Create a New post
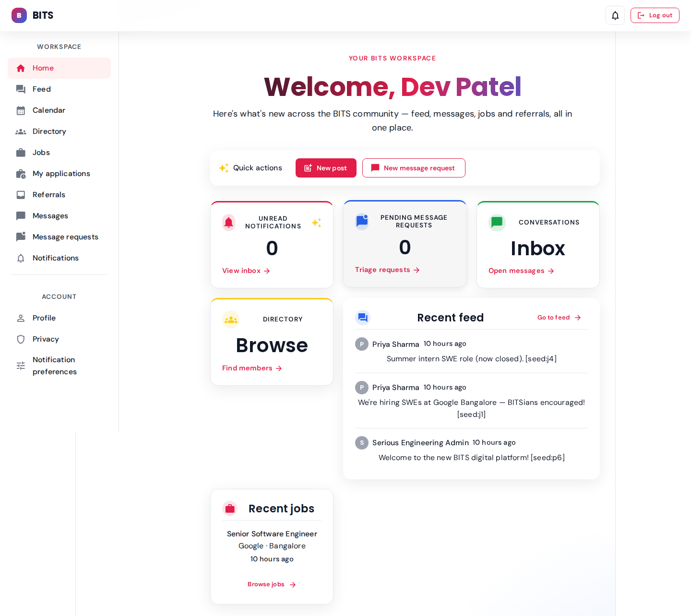Screen dimensions: 691x616 tap(326, 168)
